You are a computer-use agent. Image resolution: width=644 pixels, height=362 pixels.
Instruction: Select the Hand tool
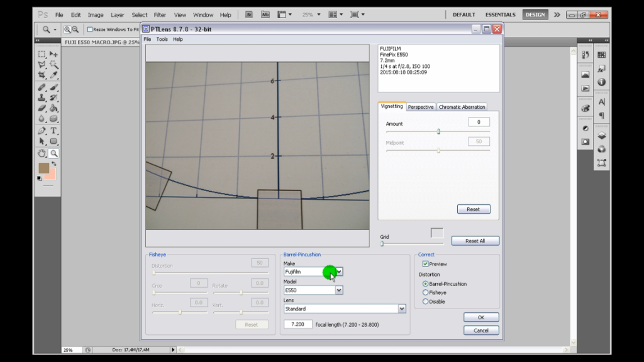click(x=42, y=153)
